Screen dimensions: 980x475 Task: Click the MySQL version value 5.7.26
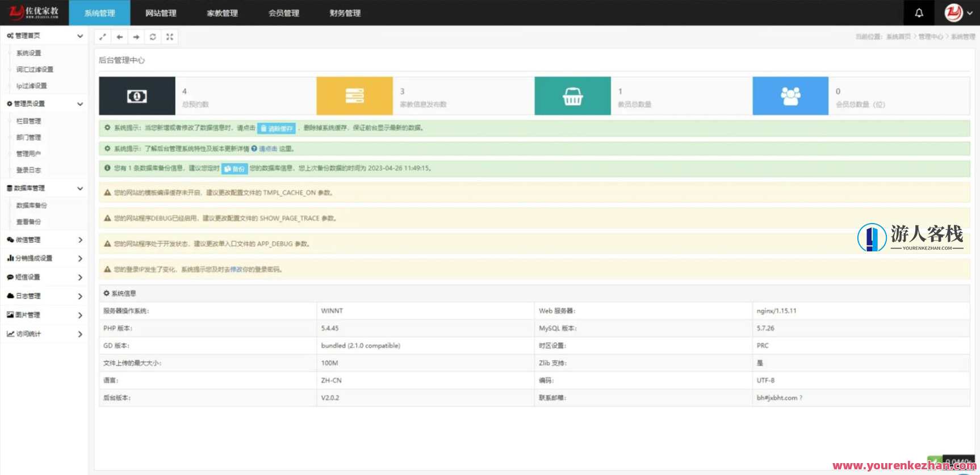tap(765, 329)
